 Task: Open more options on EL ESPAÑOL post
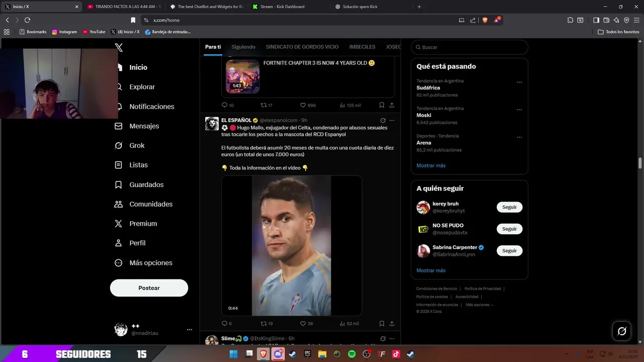tap(392, 121)
